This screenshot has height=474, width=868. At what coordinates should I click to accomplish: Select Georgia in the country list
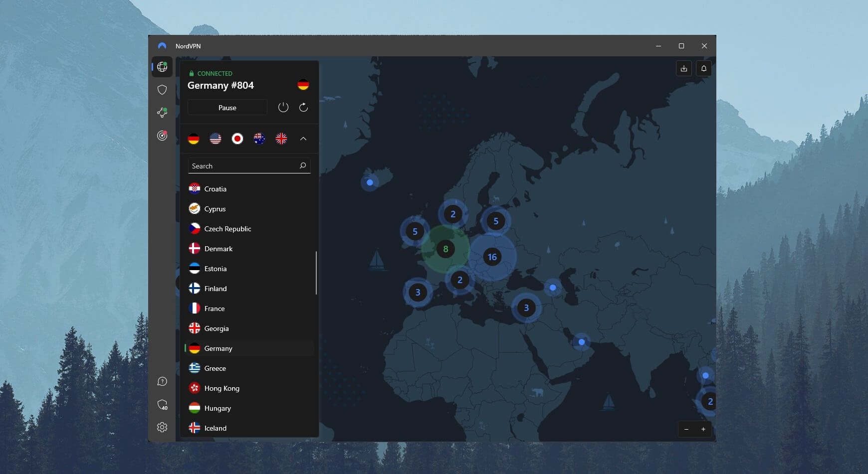(x=249, y=328)
